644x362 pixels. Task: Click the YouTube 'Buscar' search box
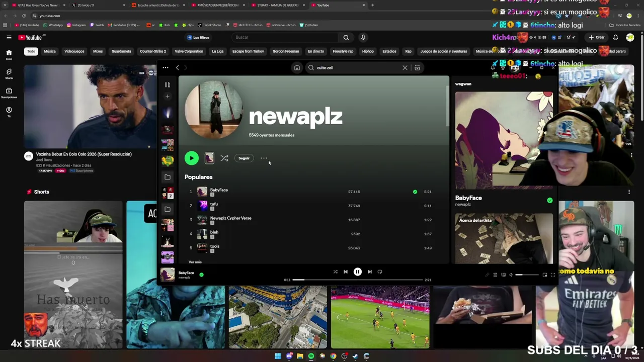286,37
